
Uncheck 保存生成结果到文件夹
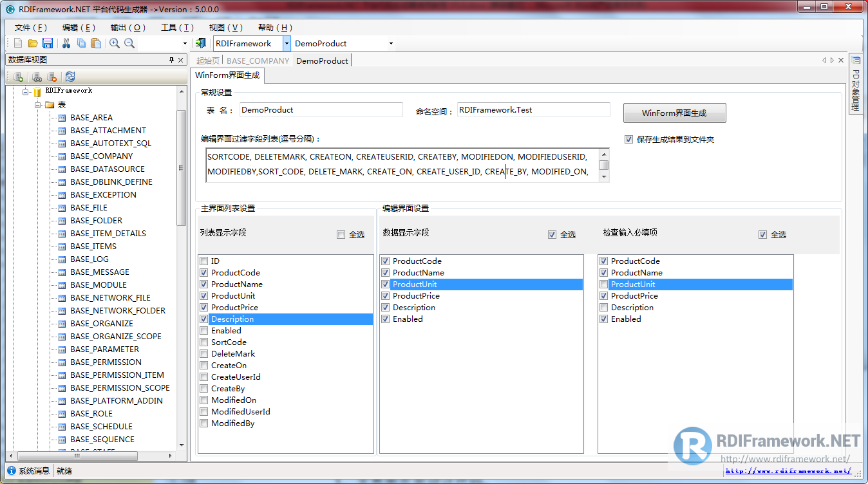coord(629,139)
